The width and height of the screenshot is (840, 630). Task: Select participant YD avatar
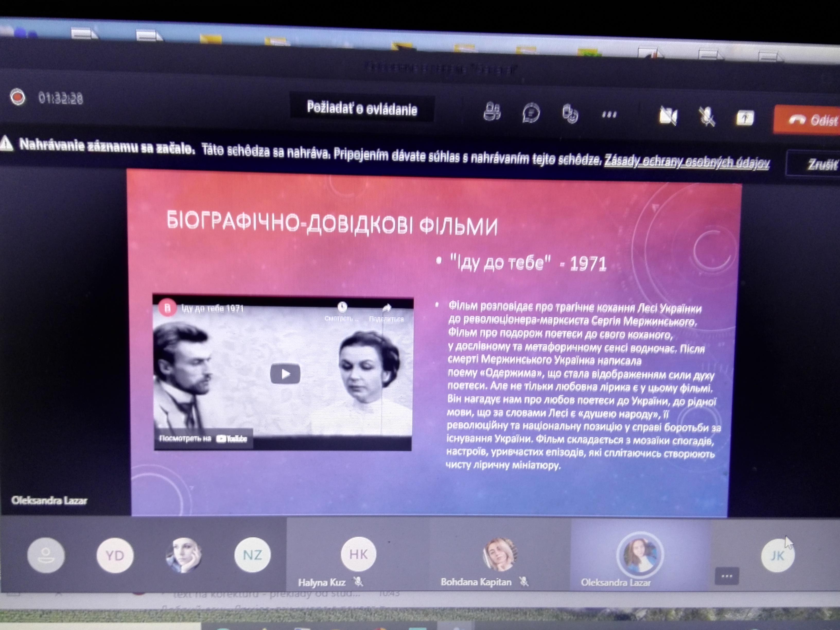click(115, 556)
